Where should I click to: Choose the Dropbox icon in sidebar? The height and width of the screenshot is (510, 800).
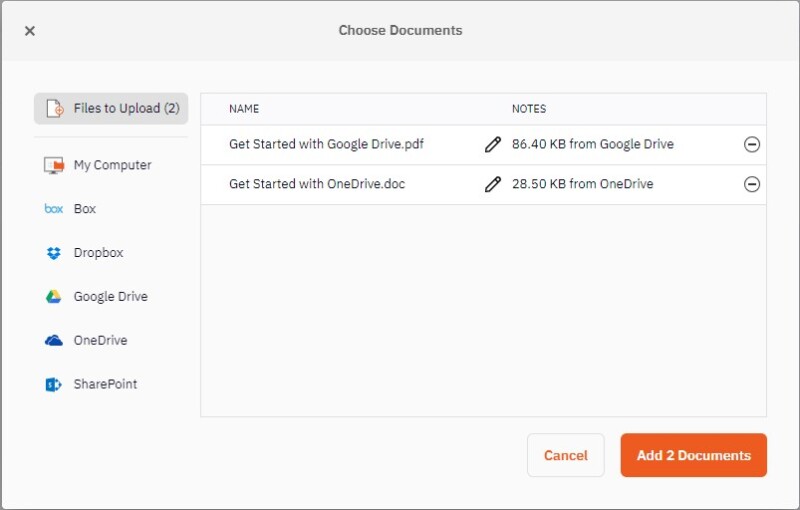54,253
